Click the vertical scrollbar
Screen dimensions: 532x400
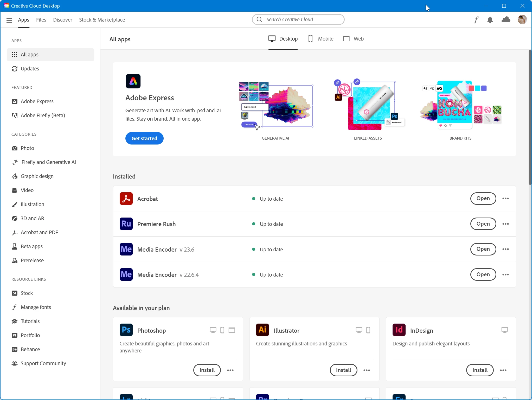tap(530, 117)
